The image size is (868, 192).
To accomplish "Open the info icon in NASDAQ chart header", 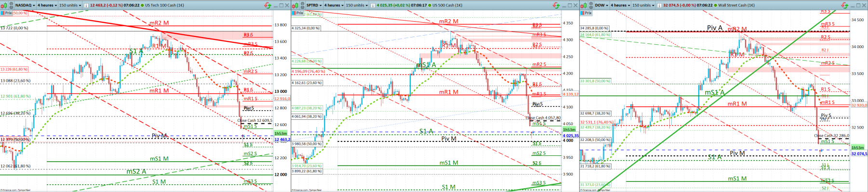I will tap(86, 5).
